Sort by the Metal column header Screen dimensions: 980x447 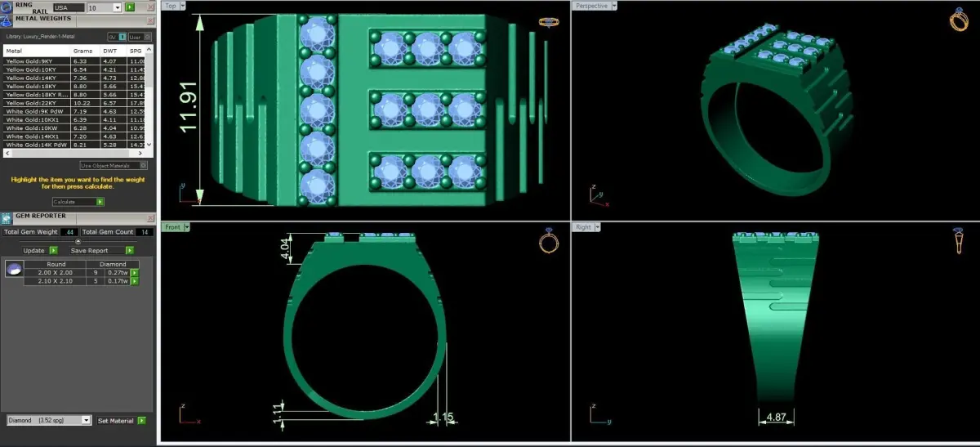(37, 51)
